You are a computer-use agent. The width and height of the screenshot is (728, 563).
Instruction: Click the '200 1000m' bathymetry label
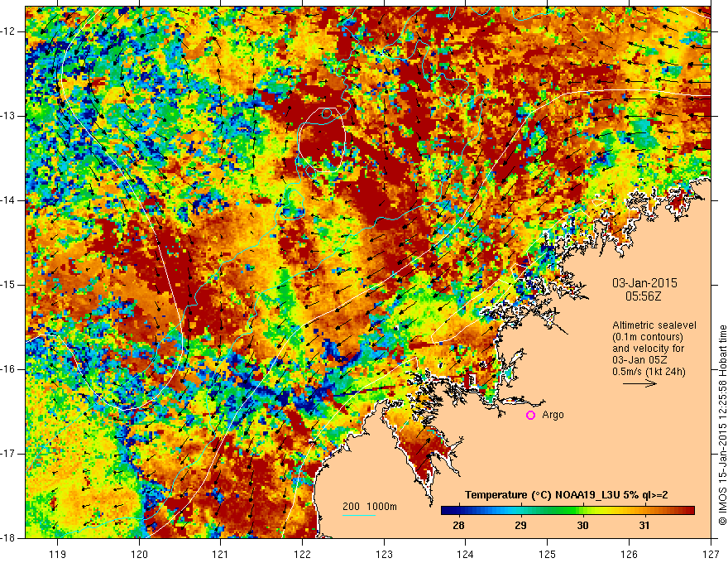370,507
